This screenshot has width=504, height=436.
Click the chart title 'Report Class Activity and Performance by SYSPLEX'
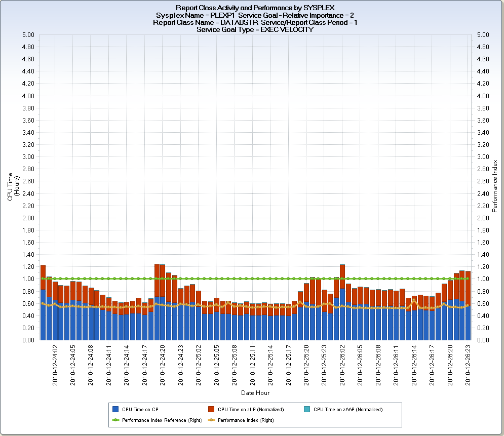[255, 8]
